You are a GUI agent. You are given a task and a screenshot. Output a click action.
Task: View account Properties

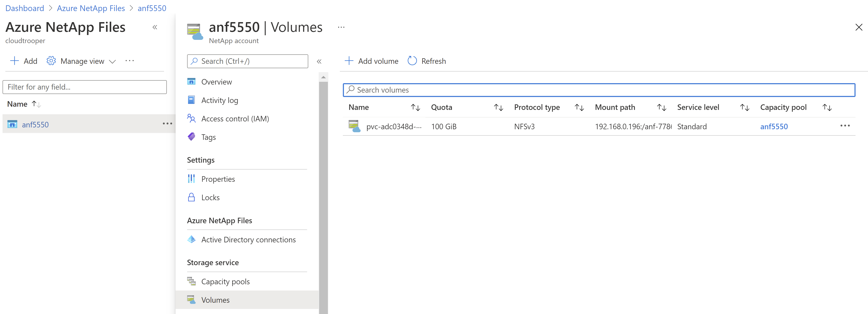(218, 179)
